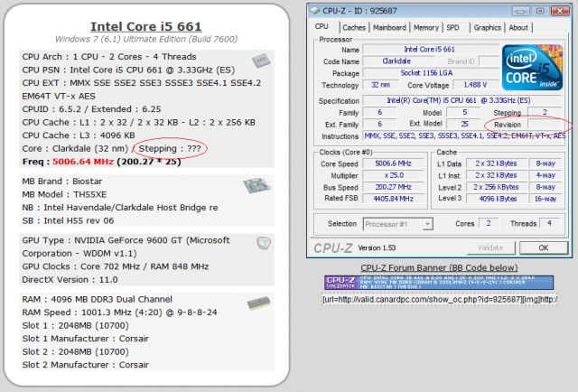The height and width of the screenshot is (392, 578).
Task: Click the CPU-Z Version 1.53 label
Action: pos(377,247)
